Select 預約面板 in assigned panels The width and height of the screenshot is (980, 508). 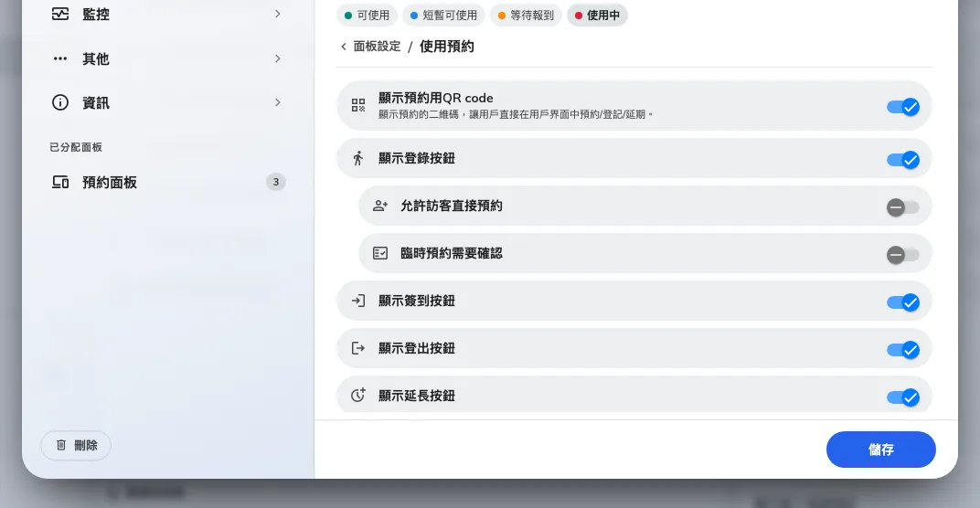pyautogui.click(x=166, y=183)
